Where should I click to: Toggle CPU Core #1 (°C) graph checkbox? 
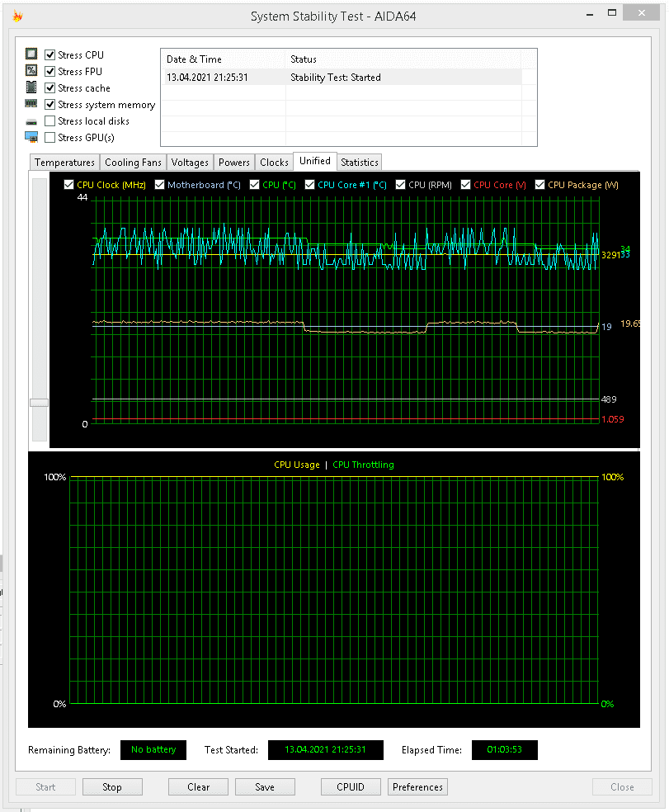click(x=309, y=185)
